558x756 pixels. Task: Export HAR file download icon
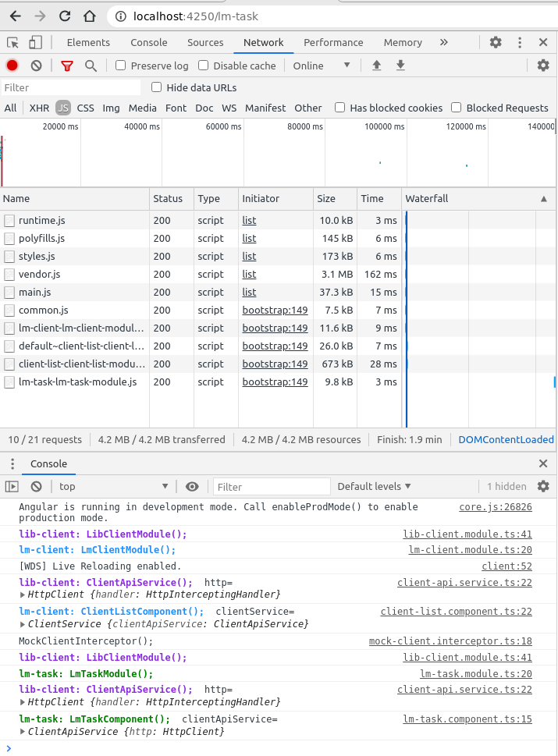point(400,66)
